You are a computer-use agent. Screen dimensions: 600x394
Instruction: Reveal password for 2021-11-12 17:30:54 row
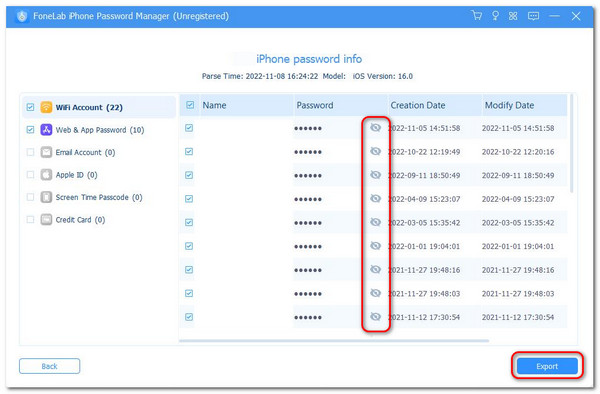(375, 317)
